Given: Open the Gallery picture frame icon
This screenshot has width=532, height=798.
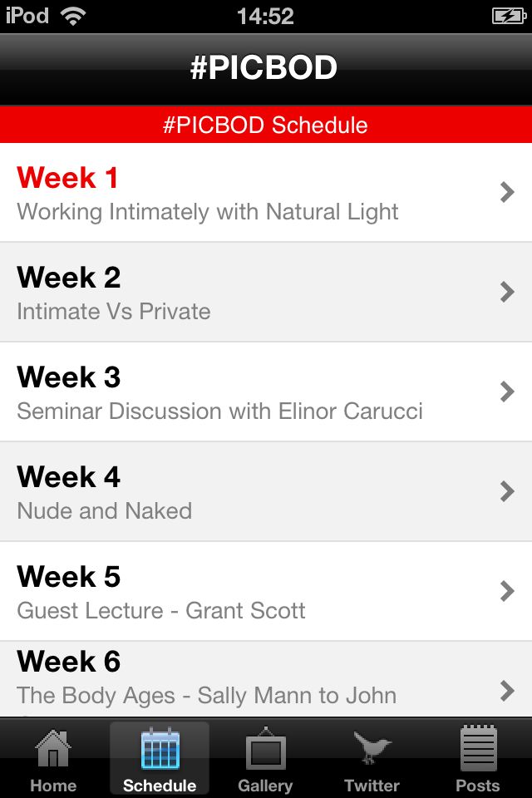Looking at the screenshot, I should click(x=265, y=748).
